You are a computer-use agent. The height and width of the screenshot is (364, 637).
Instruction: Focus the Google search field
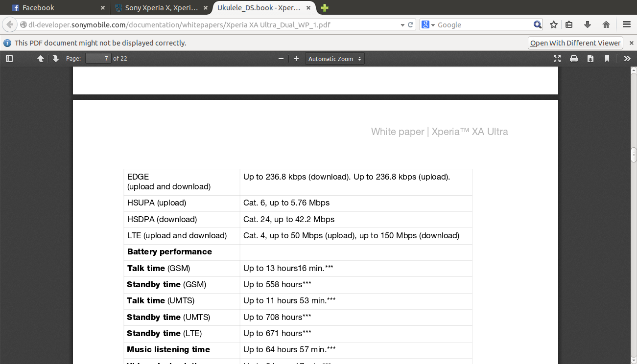[484, 25]
